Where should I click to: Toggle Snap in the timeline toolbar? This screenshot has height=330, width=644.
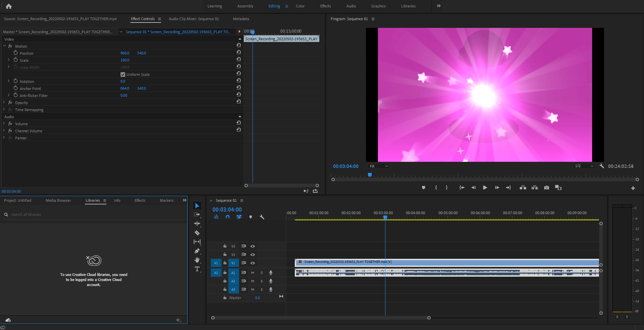pyautogui.click(x=228, y=217)
